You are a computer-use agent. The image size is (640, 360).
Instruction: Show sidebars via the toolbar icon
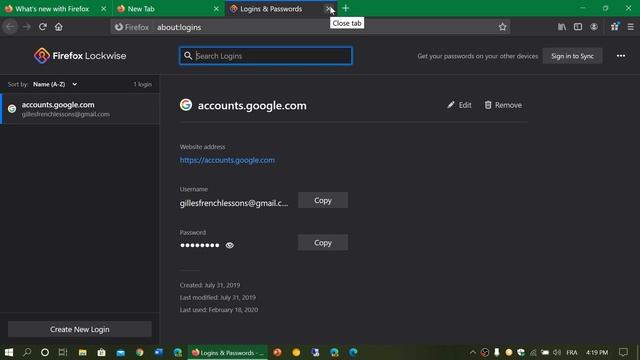[578, 27]
